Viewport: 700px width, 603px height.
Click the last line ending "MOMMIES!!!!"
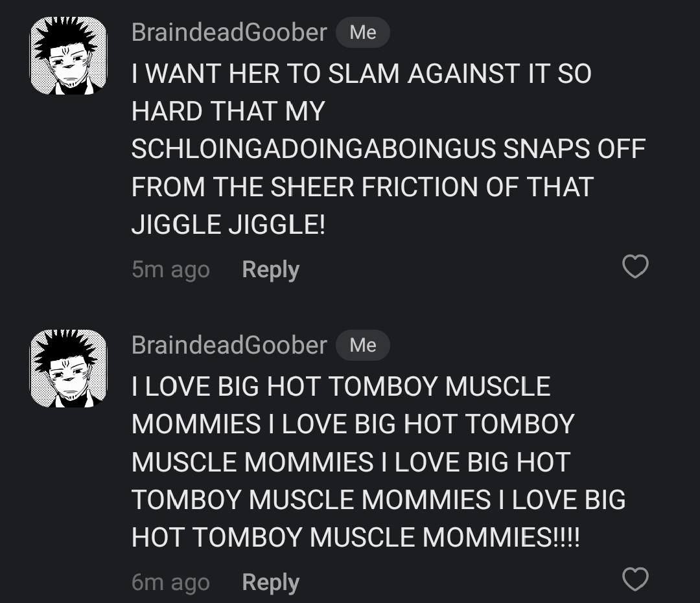point(355,538)
